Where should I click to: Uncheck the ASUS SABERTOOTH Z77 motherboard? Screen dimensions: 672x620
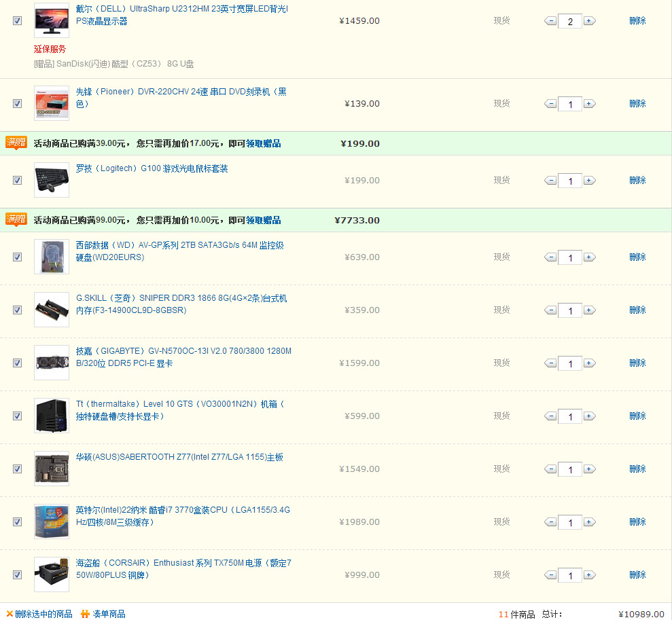tap(17, 469)
